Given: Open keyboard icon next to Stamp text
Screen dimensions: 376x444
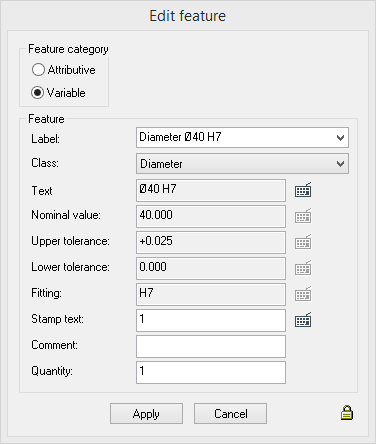Looking at the screenshot, I should pyautogui.click(x=303, y=320).
